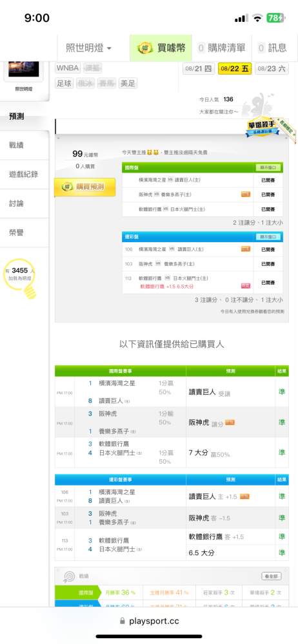Click the target 戰績 icon
298x644 pixels.
pyautogui.click(x=68, y=576)
